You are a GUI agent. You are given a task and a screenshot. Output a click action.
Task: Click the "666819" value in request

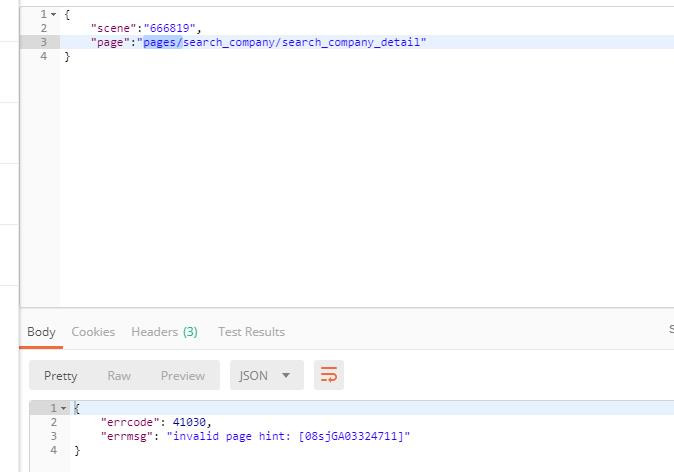[170, 28]
